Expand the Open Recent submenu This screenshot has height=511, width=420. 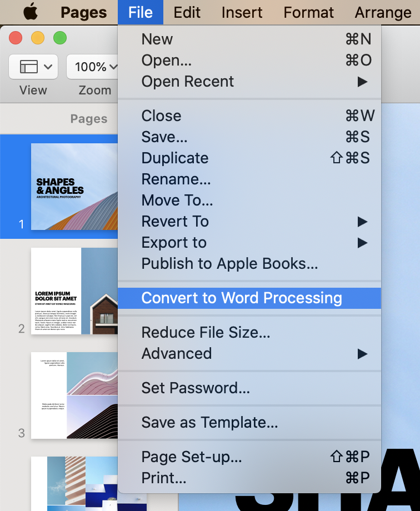(x=249, y=82)
